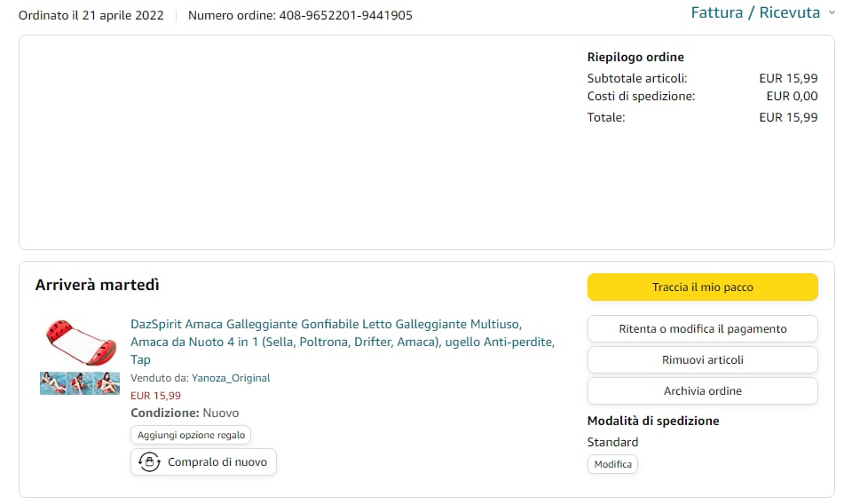Click the Ordinato il 21 aprile 2022 date

[x=91, y=15]
